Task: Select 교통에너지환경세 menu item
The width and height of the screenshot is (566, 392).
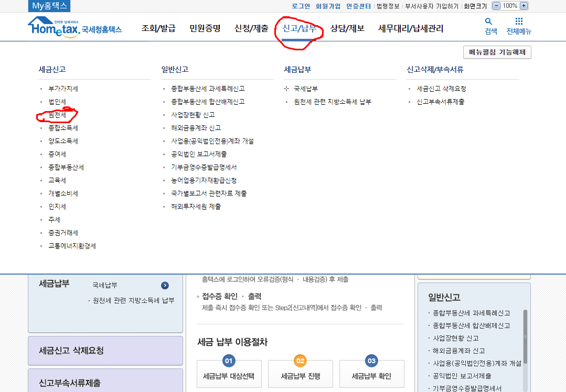Action: (x=72, y=246)
